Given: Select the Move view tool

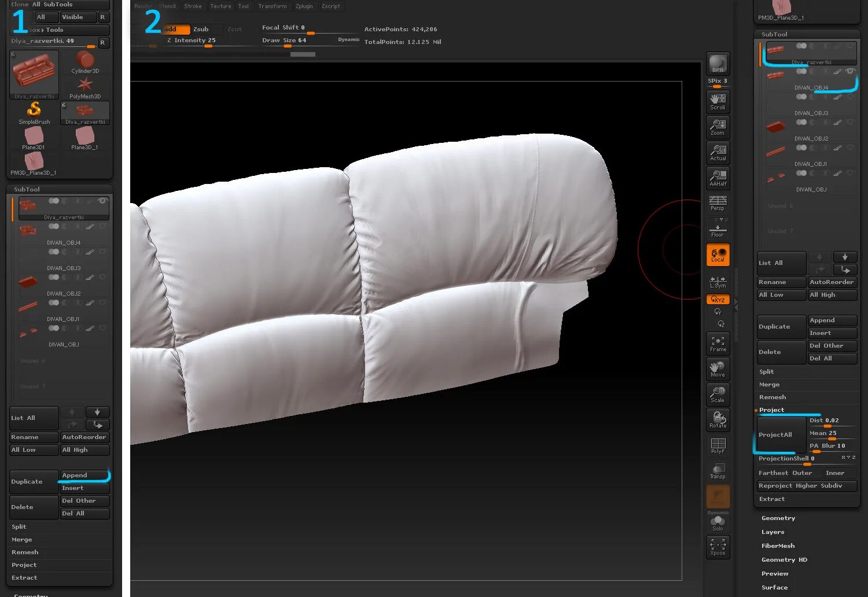Looking at the screenshot, I should (718, 368).
